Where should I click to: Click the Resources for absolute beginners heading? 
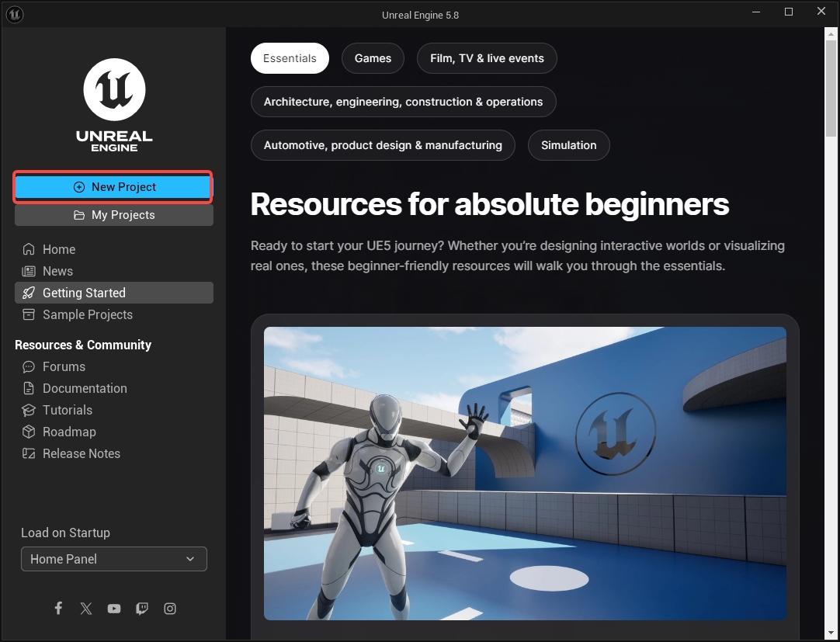(490, 204)
